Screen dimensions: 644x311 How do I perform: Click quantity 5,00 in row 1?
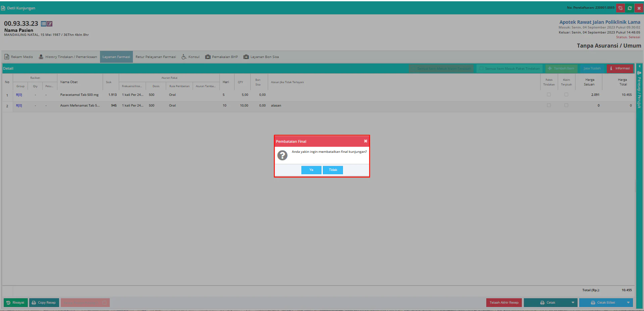tap(245, 95)
